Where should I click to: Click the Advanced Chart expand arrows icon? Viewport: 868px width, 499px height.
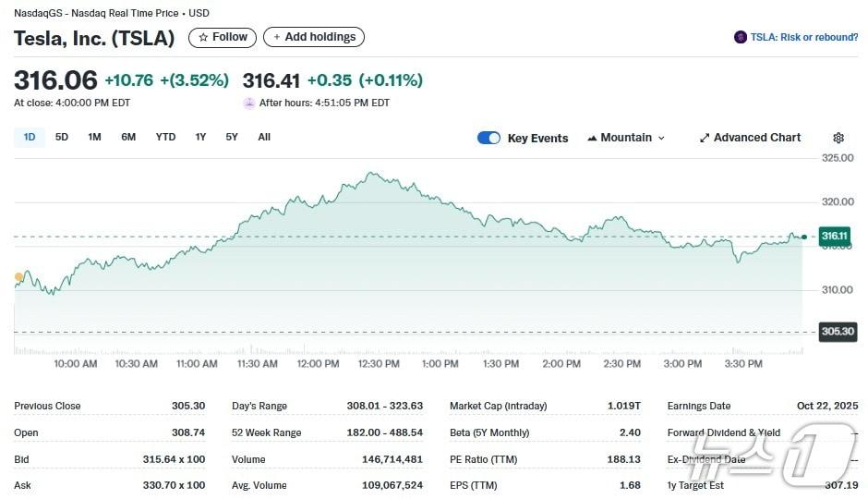point(705,138)
